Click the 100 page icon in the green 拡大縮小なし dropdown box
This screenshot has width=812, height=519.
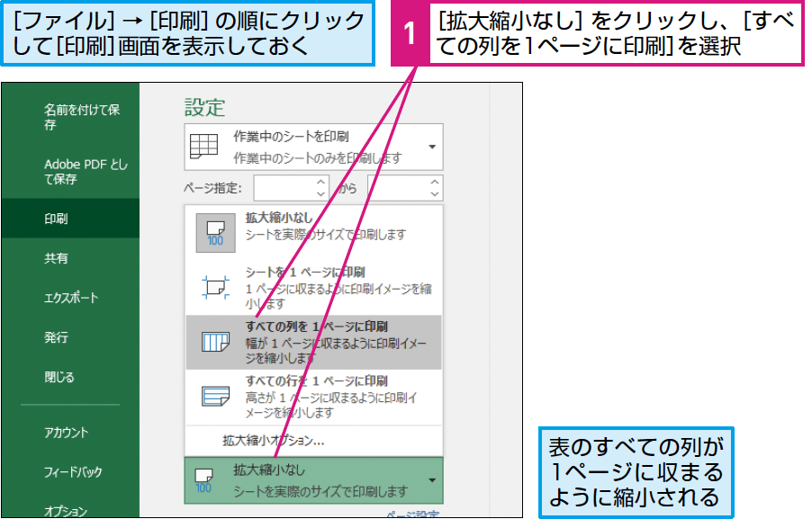203,480
